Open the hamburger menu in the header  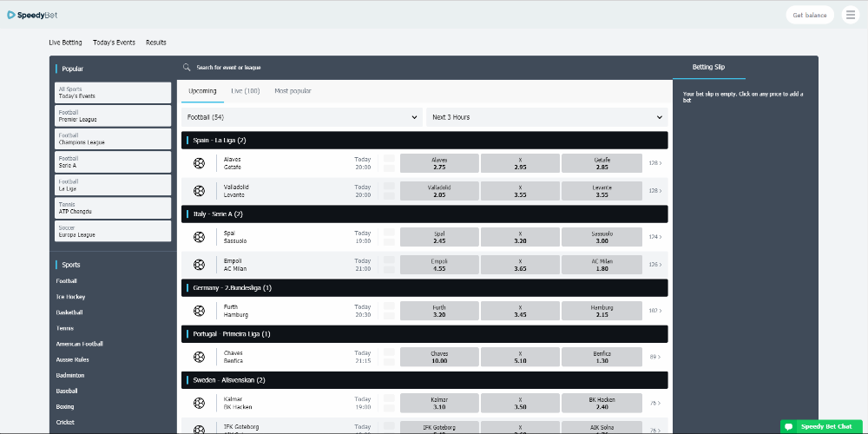(851, 15)
